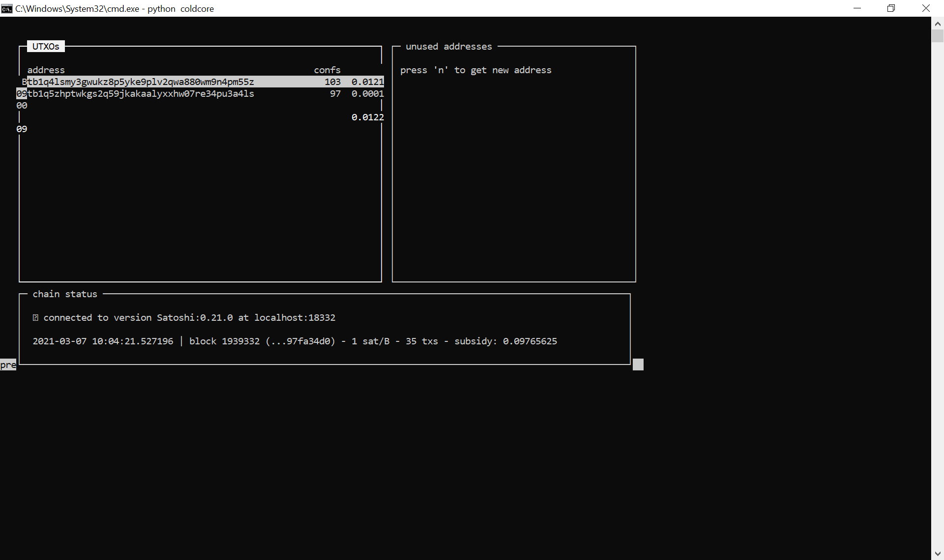Click the highlighted 'pre' text at left edge
The height and width of the screenshot is (560, 944).
8,365
